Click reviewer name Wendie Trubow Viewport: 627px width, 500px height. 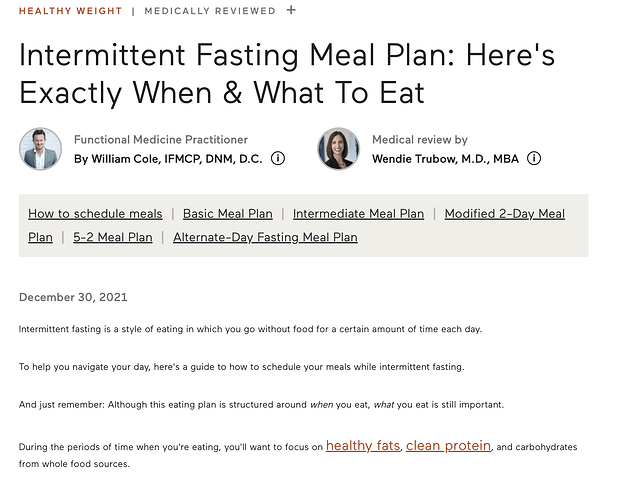[445, 159]
